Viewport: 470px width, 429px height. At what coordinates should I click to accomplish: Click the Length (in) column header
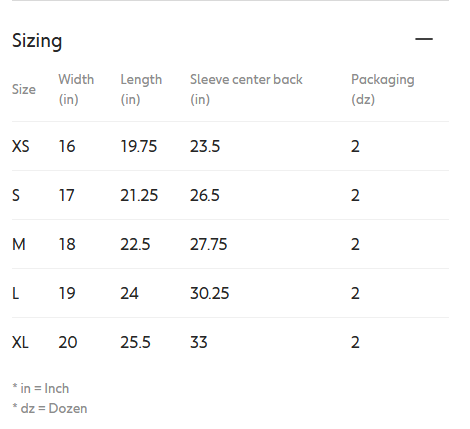141,89
